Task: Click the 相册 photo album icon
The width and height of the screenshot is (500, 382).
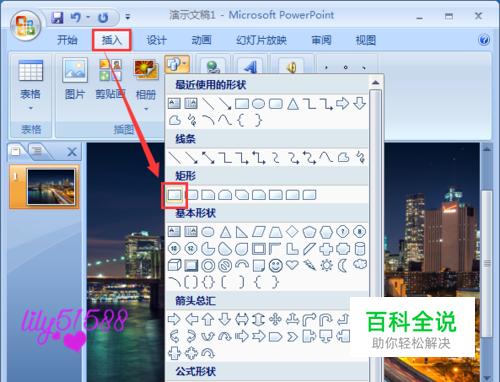Action: [x=146, y=69]
